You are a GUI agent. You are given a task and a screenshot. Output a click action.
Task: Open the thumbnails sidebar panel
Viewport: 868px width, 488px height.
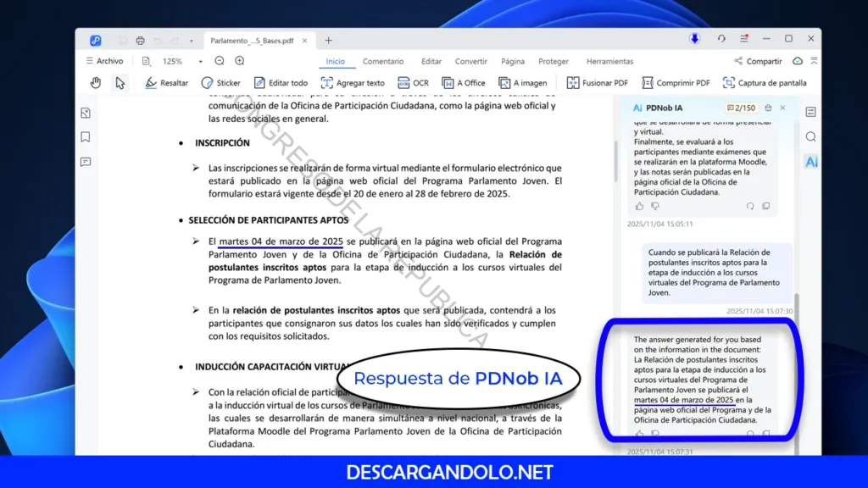pyautogui.click(x=86, y=112)
